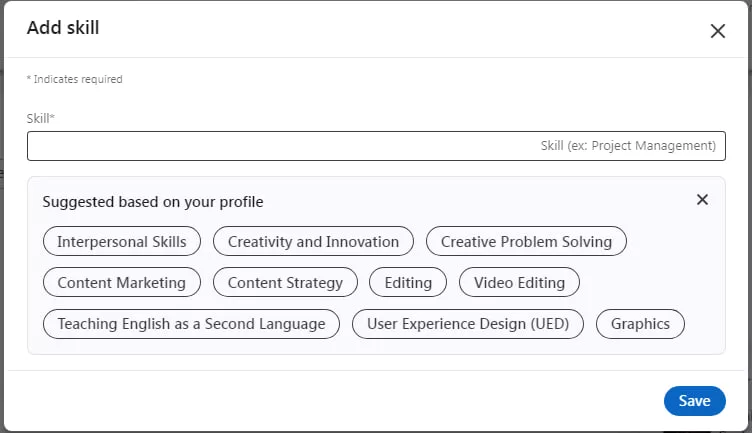Screen dimensions: 752x433
Task: Choose the Editing skill chip
Action: coord(408,283)
